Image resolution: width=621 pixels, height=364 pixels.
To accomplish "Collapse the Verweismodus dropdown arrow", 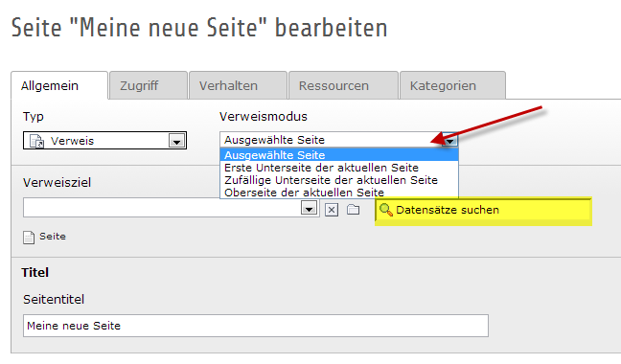I will click(449, 140).
